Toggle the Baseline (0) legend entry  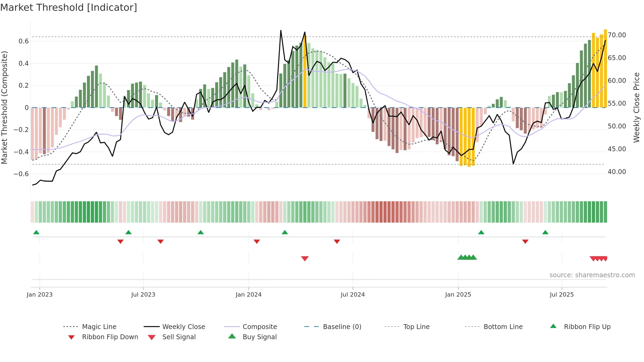[333, 327]
